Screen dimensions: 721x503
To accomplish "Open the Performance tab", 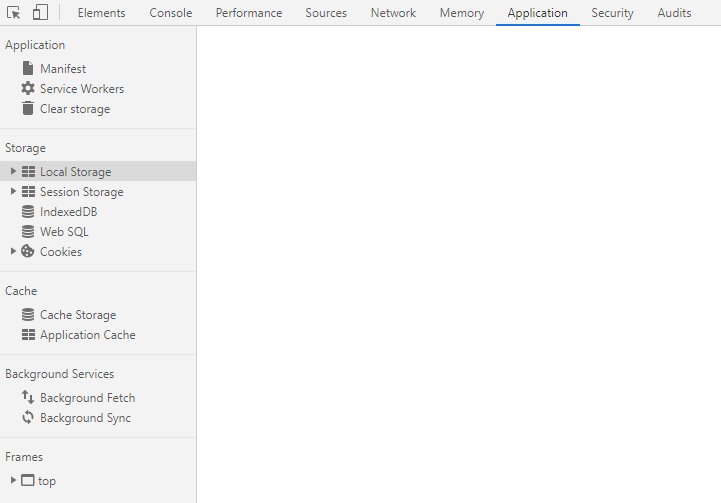I will tap(249, 13).
